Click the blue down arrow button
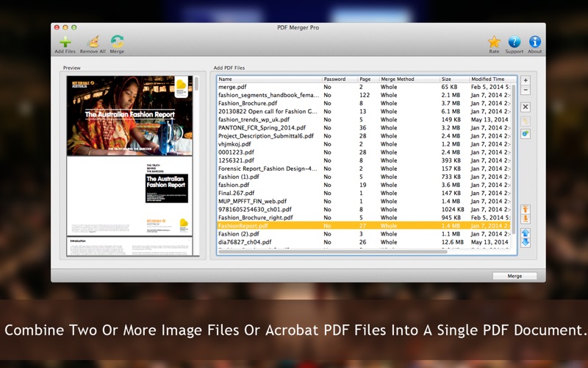 coord(526,242)
